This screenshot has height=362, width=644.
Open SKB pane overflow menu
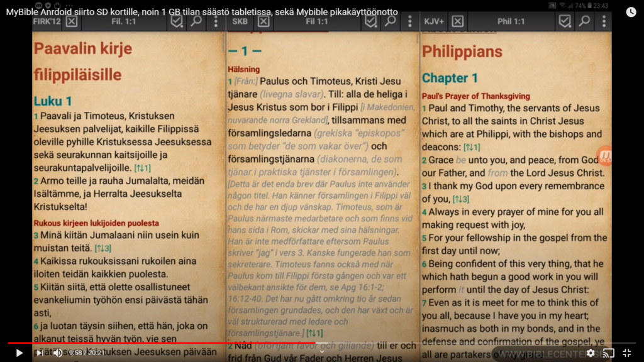coord(410,21)
